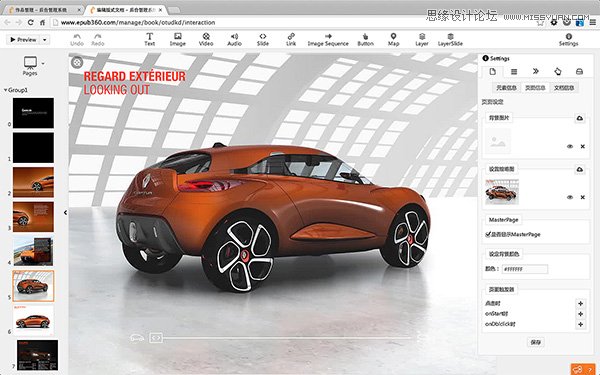Add a LayerSlide component

[x=450, y=39]
